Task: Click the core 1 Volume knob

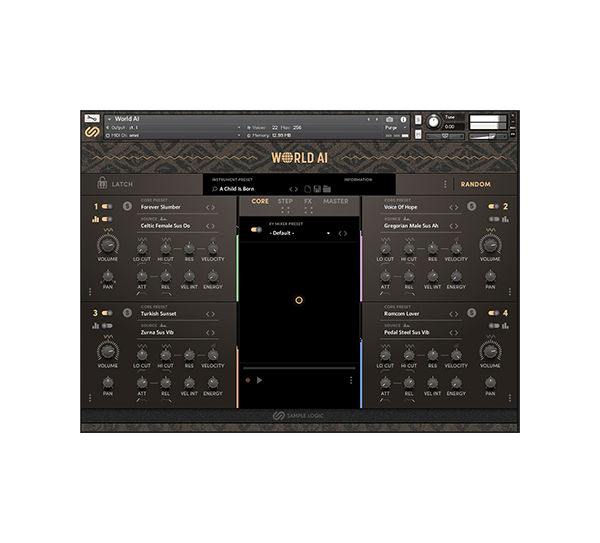Action: click(x=108, y=245)
